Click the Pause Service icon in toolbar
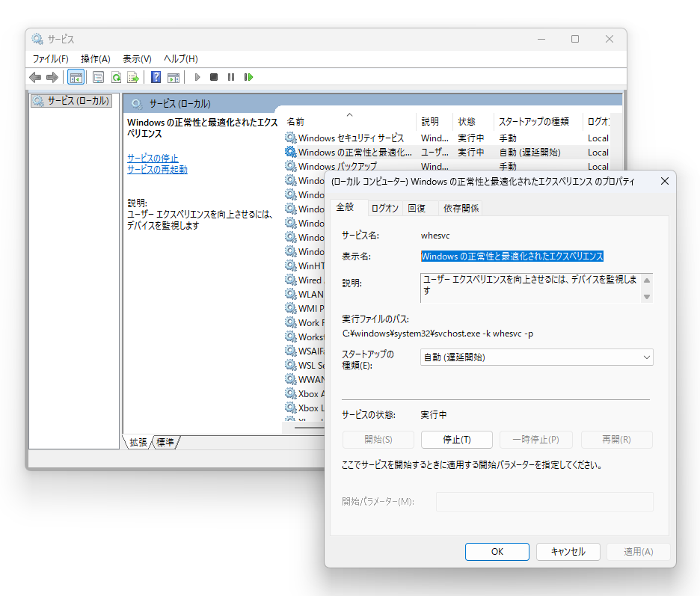The image size is (700, 596). pos(231,77)
